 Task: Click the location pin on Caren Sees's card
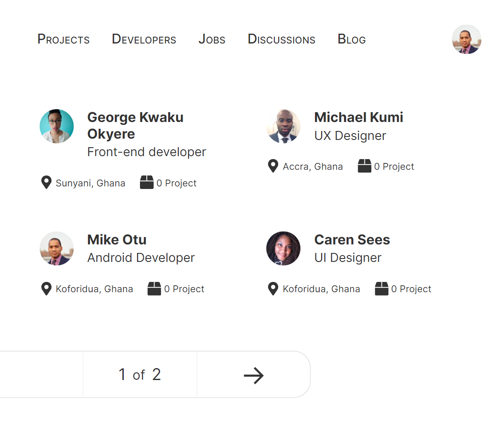(273, 289)
